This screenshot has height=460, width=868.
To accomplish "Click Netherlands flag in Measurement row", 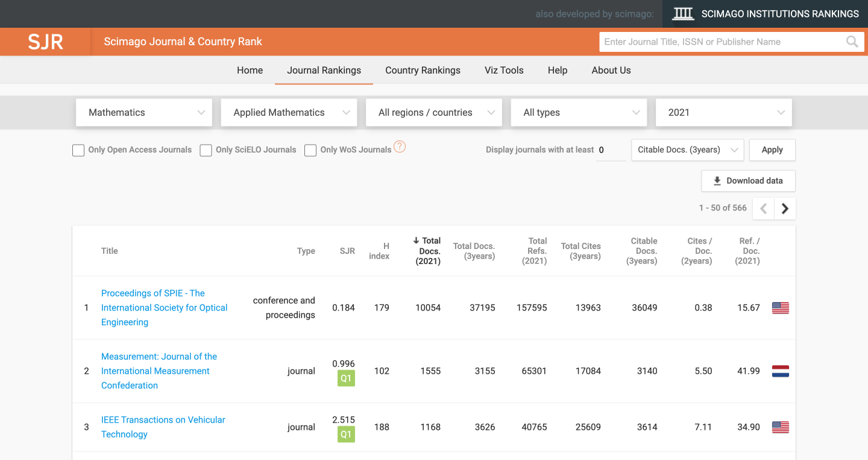I will click(x=781, y=371).
